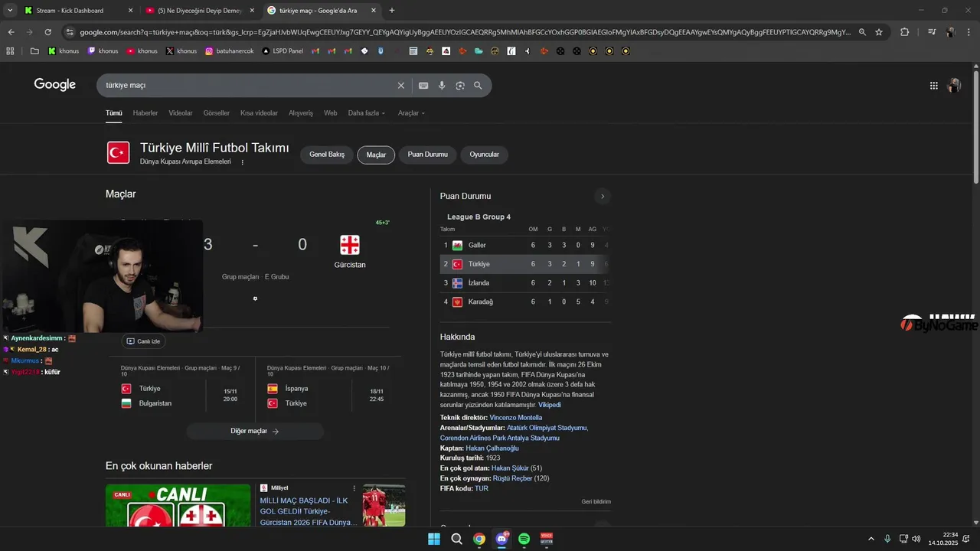Open the Vikipedi link

pyautogui.click(x=550, y=405)
